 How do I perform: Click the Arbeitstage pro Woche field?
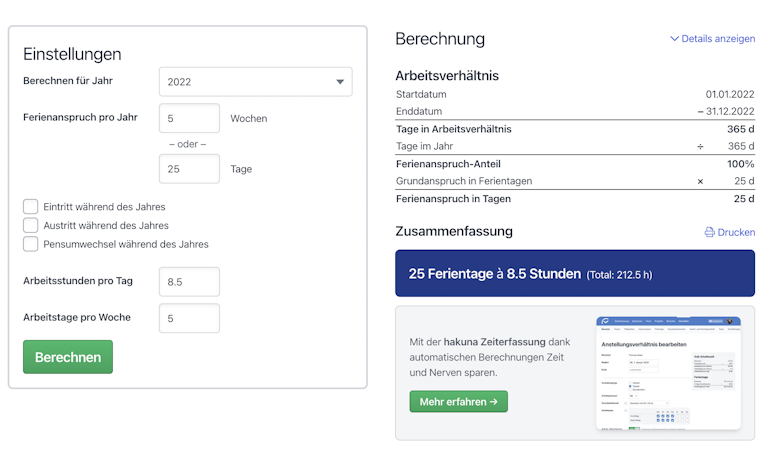pyautogui.click(x=189, y=318)
